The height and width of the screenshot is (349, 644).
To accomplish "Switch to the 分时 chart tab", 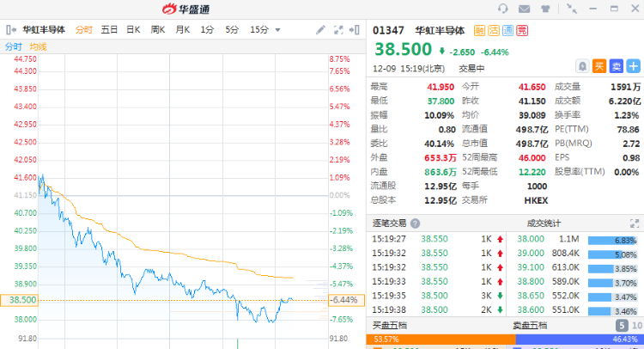I will [x=84, y=29].
